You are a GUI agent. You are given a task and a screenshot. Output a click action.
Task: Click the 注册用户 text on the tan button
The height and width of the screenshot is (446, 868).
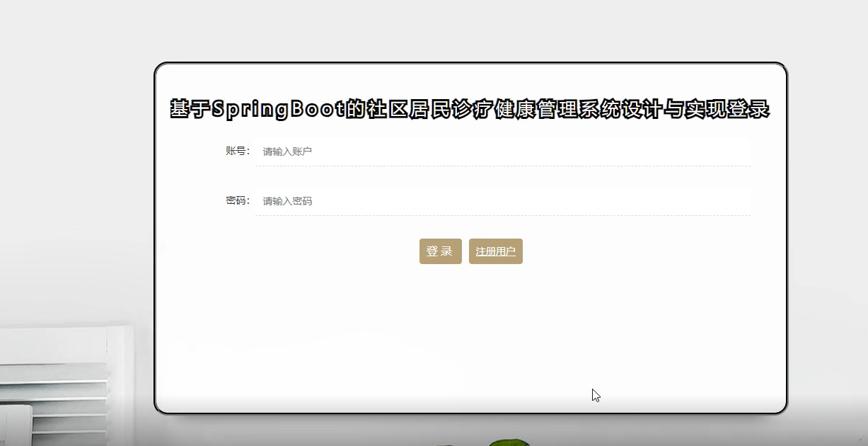click(x=495, y=251)
